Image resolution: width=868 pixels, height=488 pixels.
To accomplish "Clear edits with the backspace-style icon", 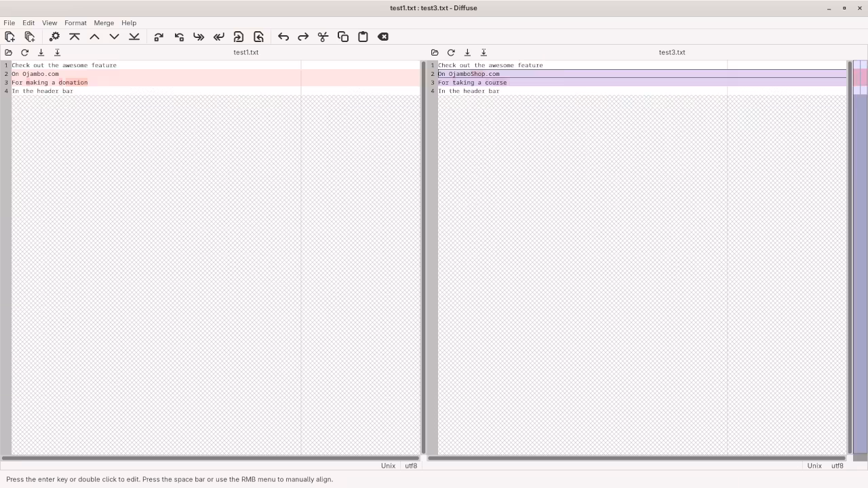I will (x=383, y=37).
